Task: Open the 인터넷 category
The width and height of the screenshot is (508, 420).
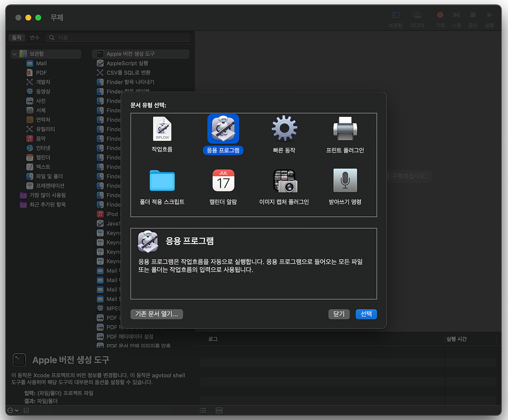Action: 43,148
